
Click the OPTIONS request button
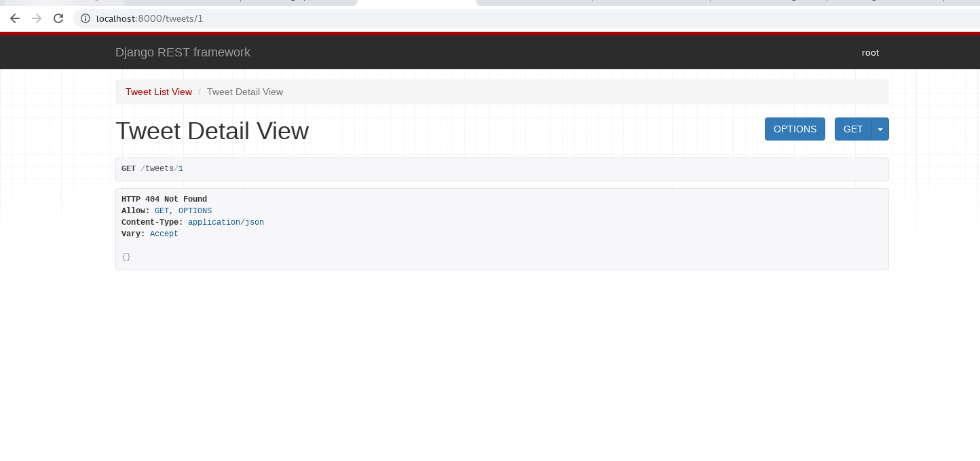pos(795,129)
